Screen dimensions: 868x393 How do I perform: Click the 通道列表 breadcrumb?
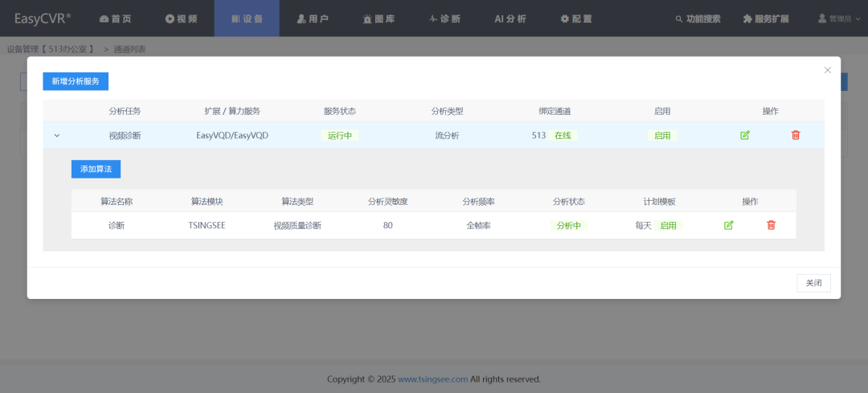point(129,49)
